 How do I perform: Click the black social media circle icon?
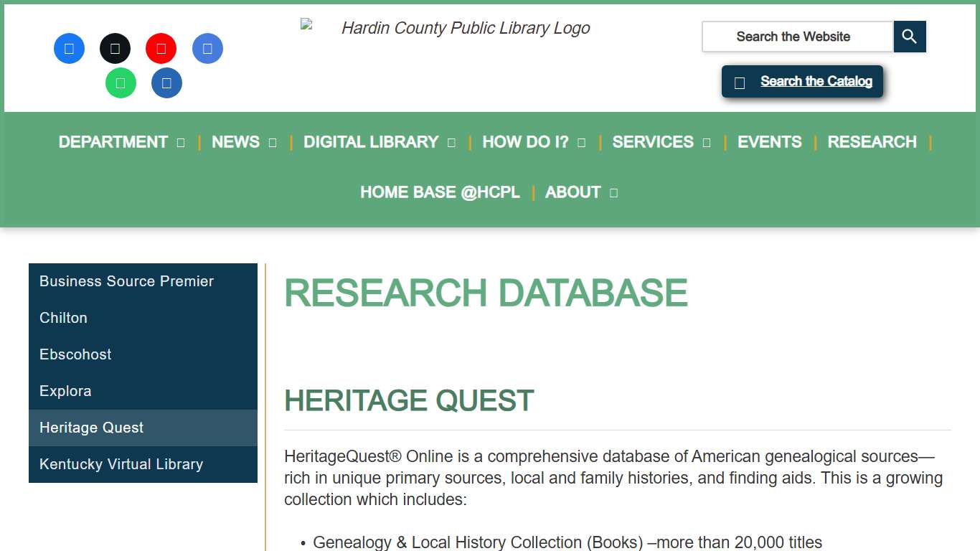(115, 48)
